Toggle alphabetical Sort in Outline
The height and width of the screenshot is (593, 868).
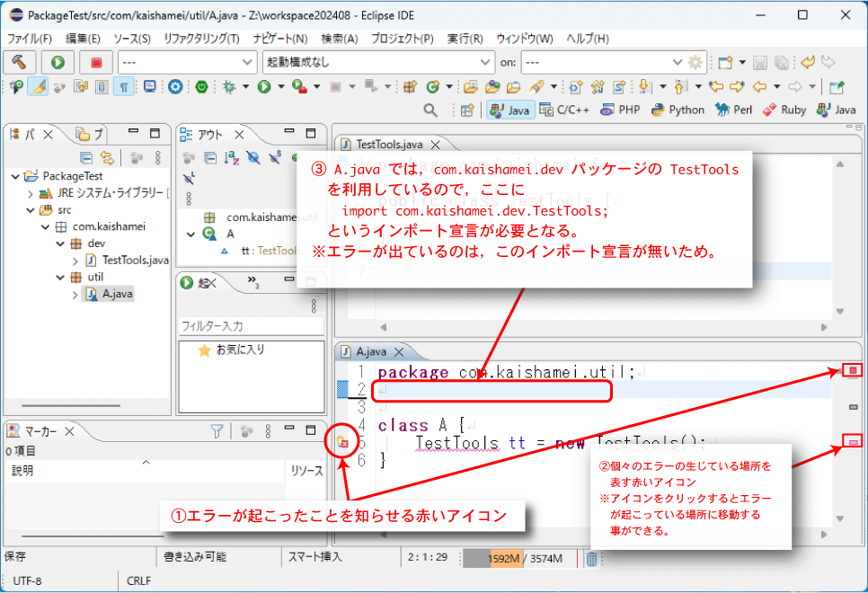[232, 158]
